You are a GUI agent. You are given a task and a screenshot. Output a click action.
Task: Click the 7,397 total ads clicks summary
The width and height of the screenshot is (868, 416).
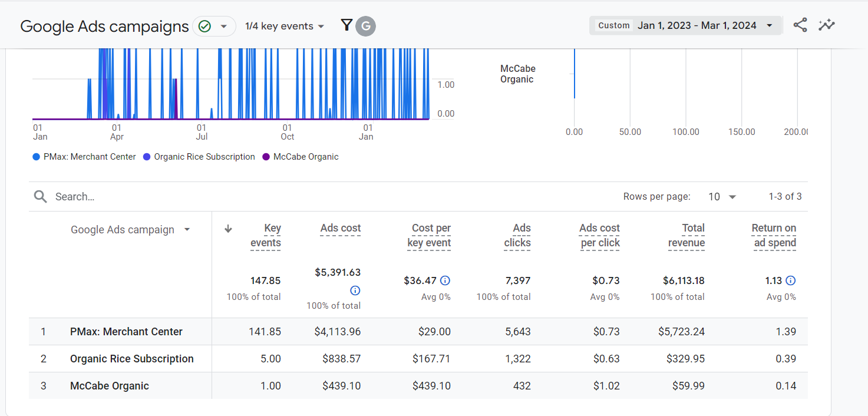pos(518,280)
